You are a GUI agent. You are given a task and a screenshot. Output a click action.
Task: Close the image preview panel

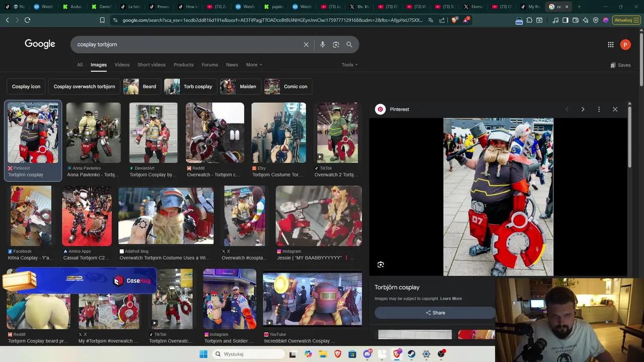(x=615, y=109)
